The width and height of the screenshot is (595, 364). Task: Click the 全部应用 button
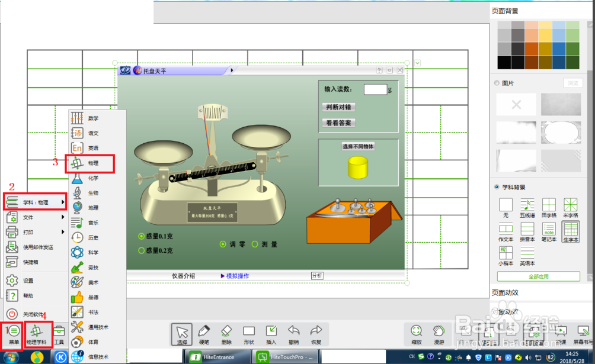click(538, 276)
